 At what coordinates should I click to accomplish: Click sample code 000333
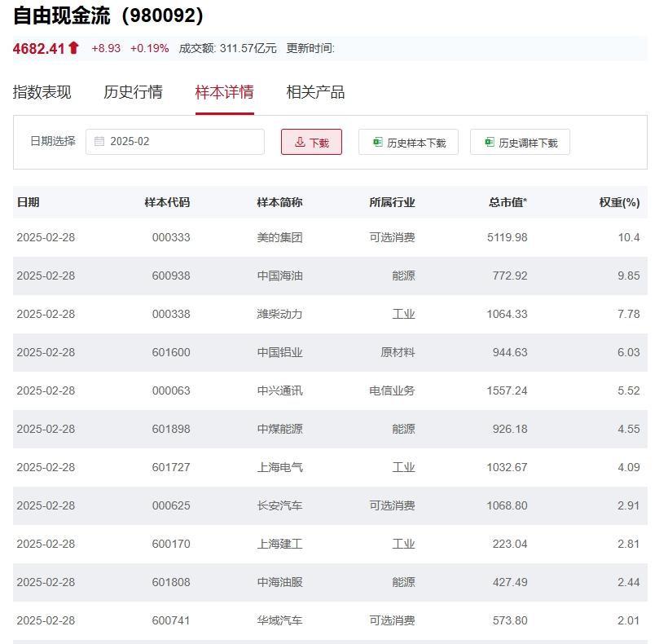pos(171,237)
